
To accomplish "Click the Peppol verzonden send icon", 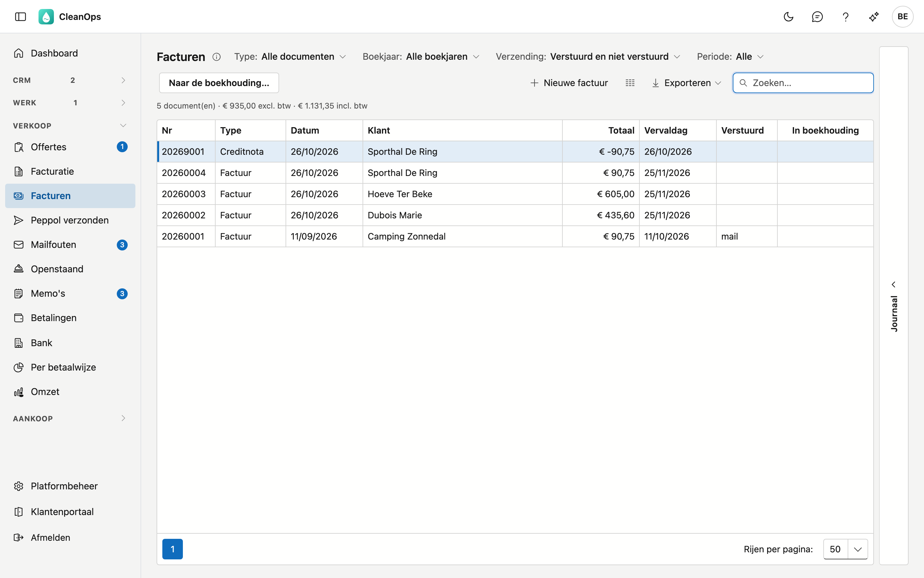I will (x=19, y=220).
